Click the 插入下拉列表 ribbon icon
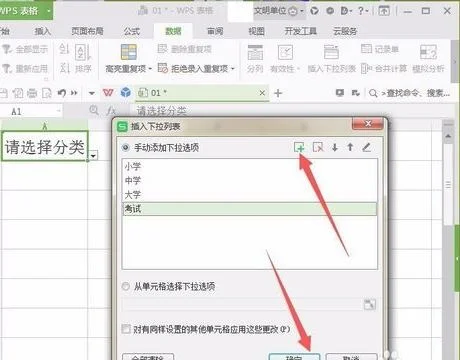 (x=331, y=53)
